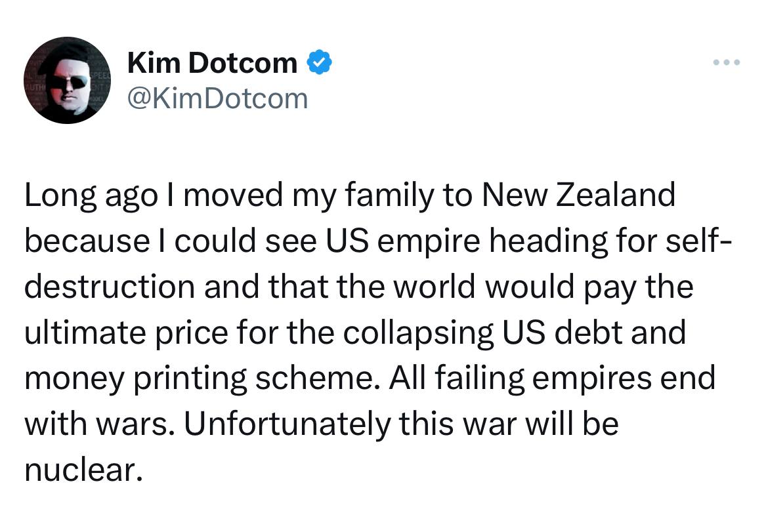Click the word "nuclear." ending the tweet
Viewport: 768px width, 532px height.
[83, 470]
